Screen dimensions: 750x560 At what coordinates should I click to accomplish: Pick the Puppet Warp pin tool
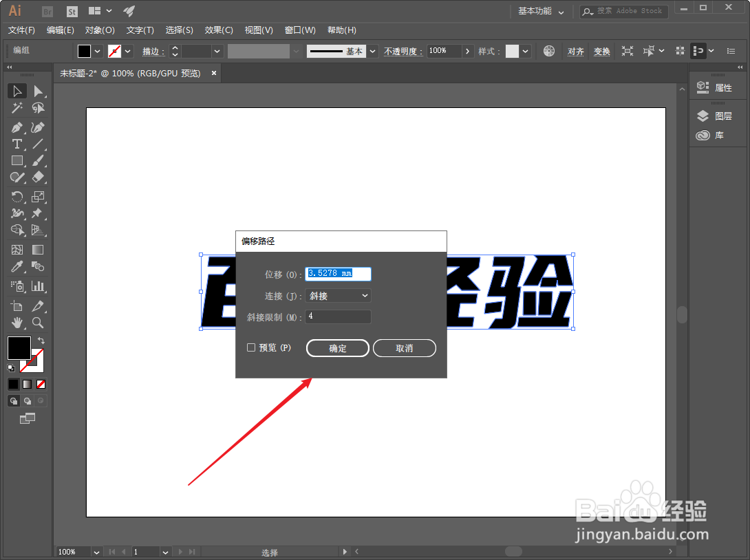pos(38,213)
